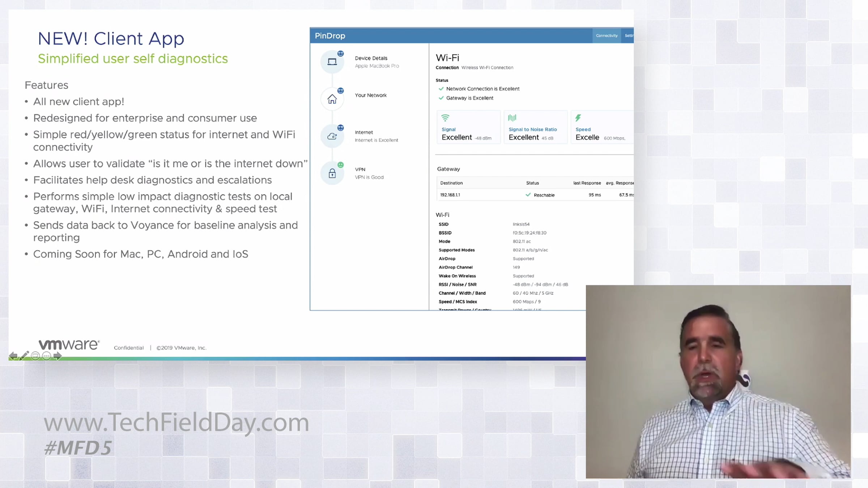The width and height of the screenshot is (868, 488).
Task: Click the Network Connection is Excellent checkmark
Action: point(441,89)
